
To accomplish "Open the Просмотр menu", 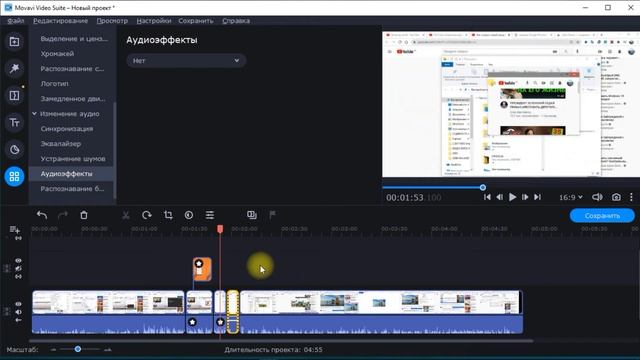I will pyautogui.click(x=112, y=21).
